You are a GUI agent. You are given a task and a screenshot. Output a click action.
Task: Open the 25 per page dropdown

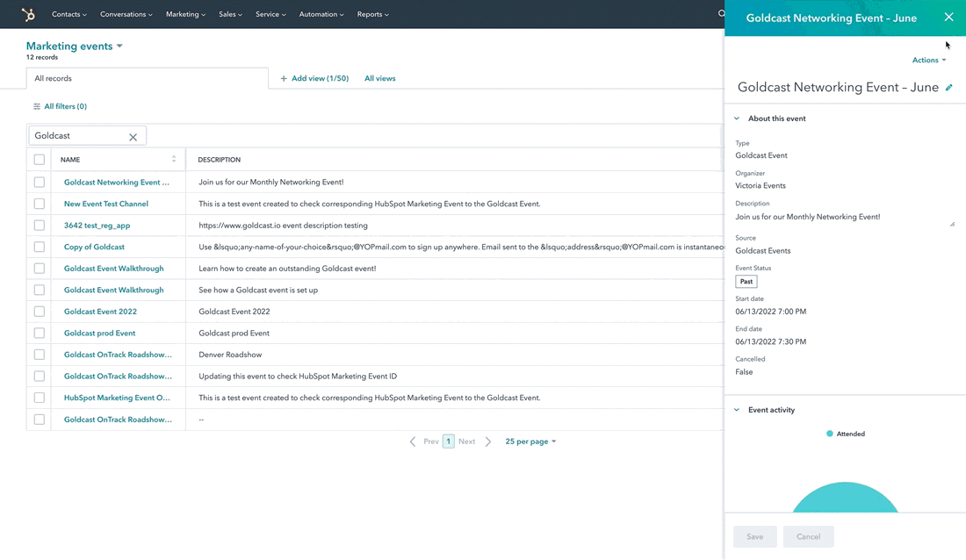(530, 442)
